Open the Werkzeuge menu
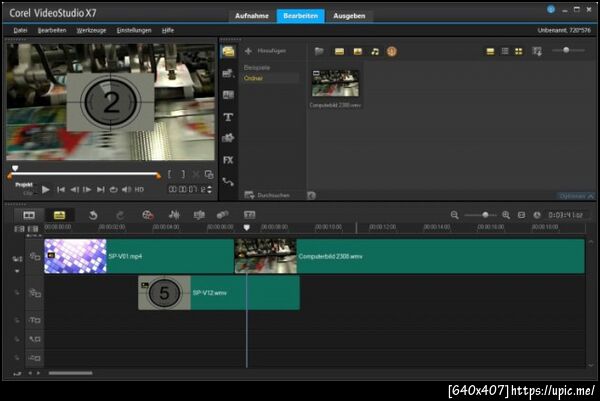600x401 pixels. [x=91, y=30]
